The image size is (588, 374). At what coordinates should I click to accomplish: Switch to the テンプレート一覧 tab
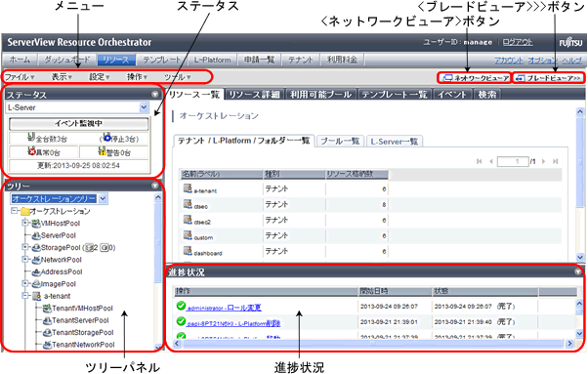point(395,95)
